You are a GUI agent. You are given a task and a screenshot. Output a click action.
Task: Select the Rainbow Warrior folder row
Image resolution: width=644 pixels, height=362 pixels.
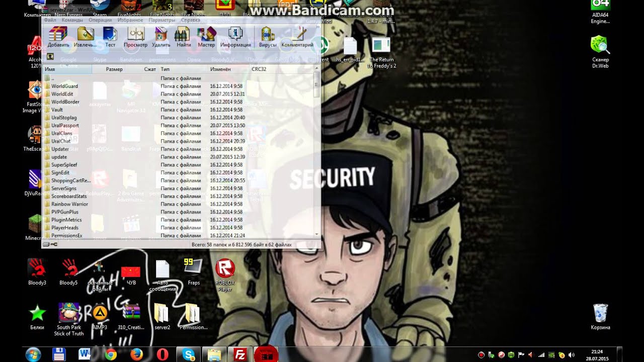(178, 204)
